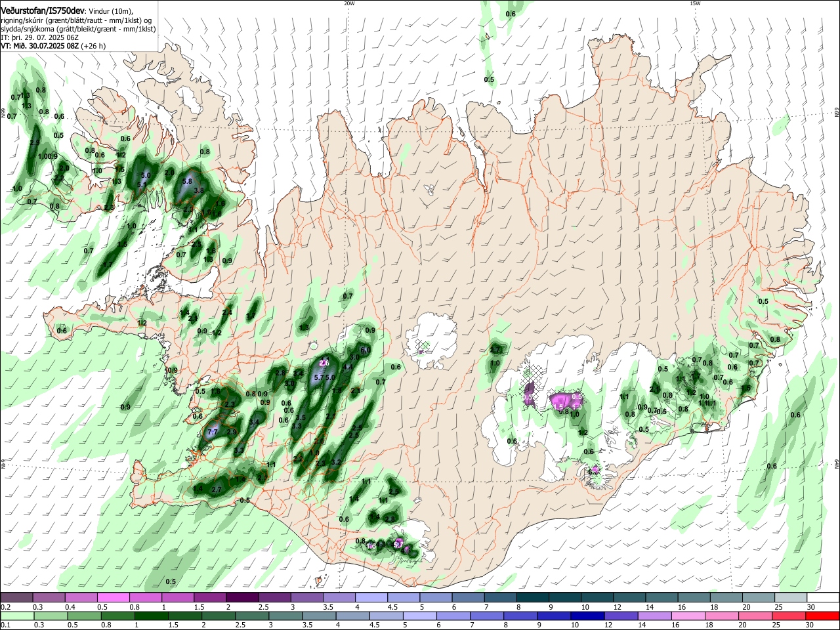The width and height of the screenshot is (840, 630).
Task: Click the 15W longitude label
Action: (x=695, y=3)
